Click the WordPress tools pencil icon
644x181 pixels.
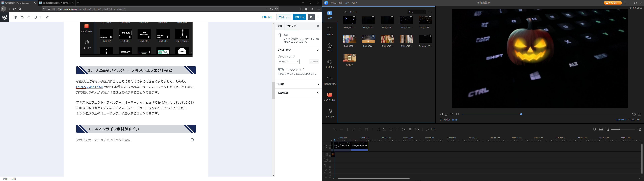[47, 17]
